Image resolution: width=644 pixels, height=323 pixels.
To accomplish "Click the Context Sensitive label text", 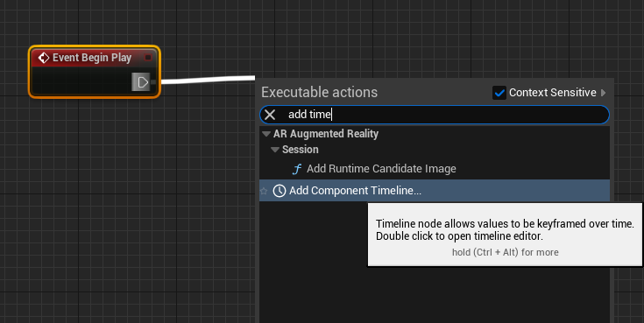I will point(552,93).
